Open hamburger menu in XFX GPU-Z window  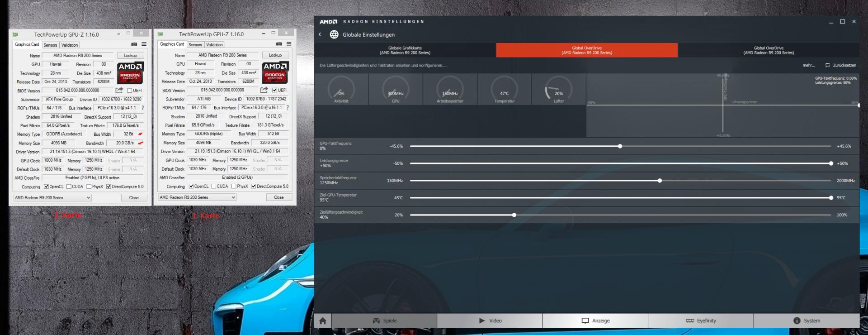coord(144,44)
